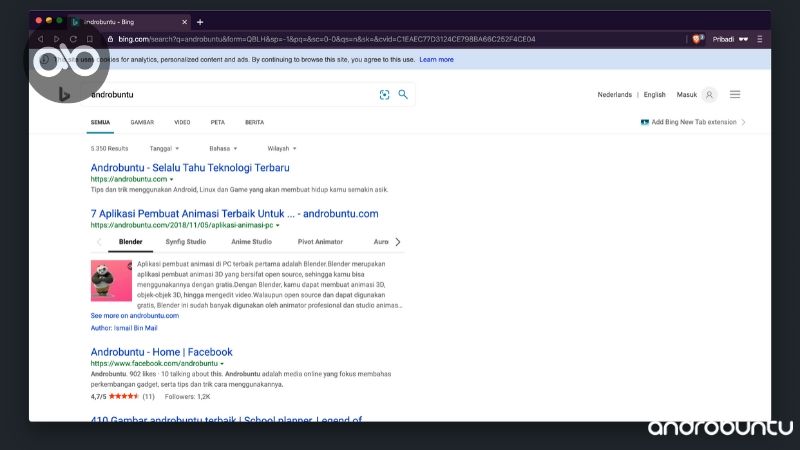Select the GAMBAR search tab

pyautogui.click(x=142, y=122)
